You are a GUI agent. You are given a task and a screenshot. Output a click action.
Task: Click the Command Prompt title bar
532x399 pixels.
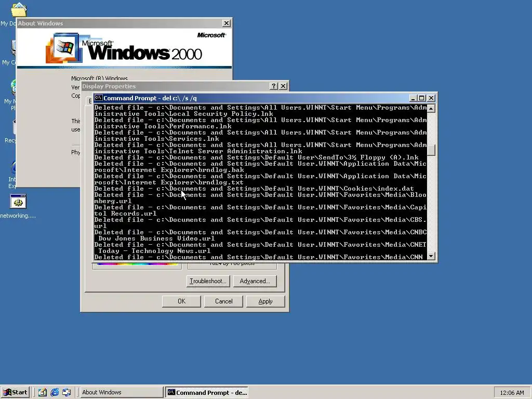[x=251, y=98]
